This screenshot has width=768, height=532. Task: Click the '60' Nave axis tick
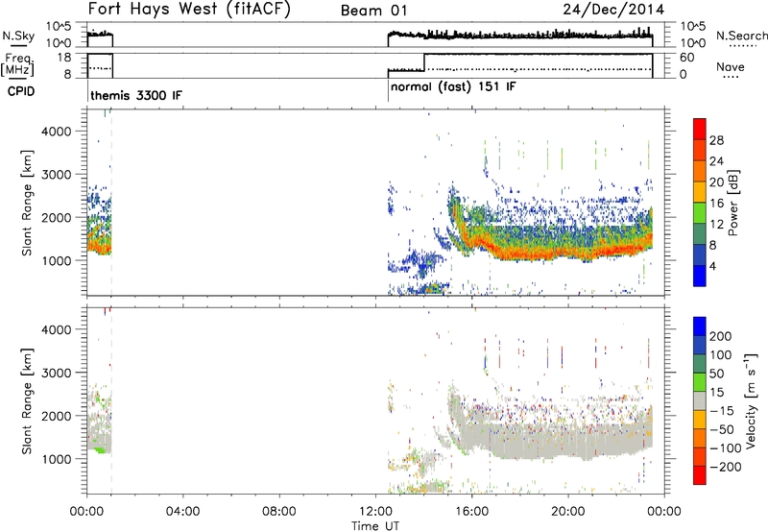(x=687, y=58)
